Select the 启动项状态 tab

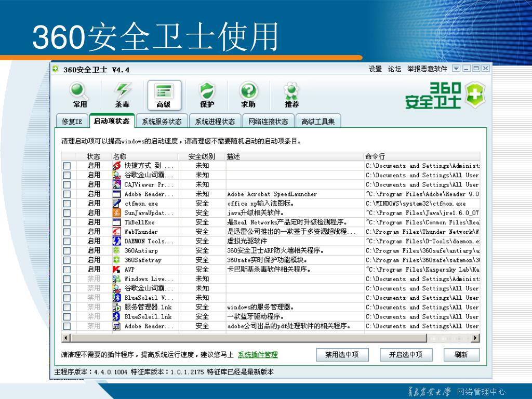pyautogui.click(x=112, y=121)
